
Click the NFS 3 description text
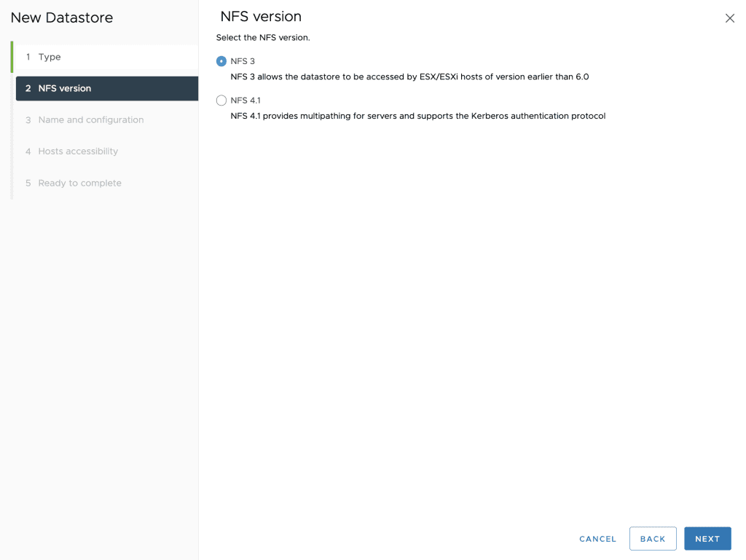click(x=409, y=76)
